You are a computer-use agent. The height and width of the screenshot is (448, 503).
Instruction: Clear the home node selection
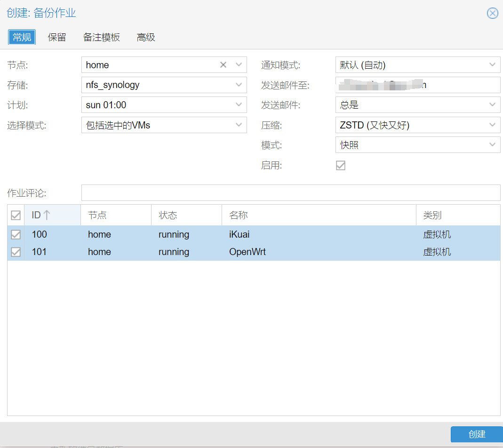(x=223, y=65)
